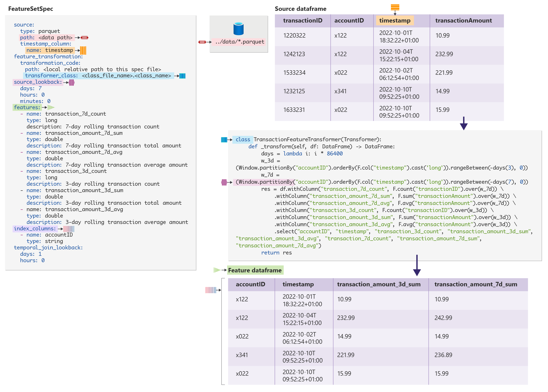Select the transactionAmount column header
Viewport: 548px width, 392px height.
click(463, 21)
